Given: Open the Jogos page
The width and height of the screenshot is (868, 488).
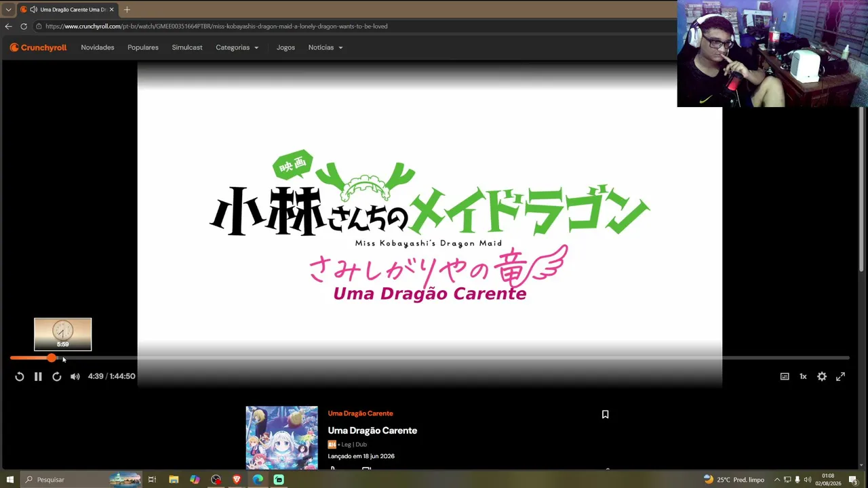Looking at the screenshot, I should click(285, 47).
